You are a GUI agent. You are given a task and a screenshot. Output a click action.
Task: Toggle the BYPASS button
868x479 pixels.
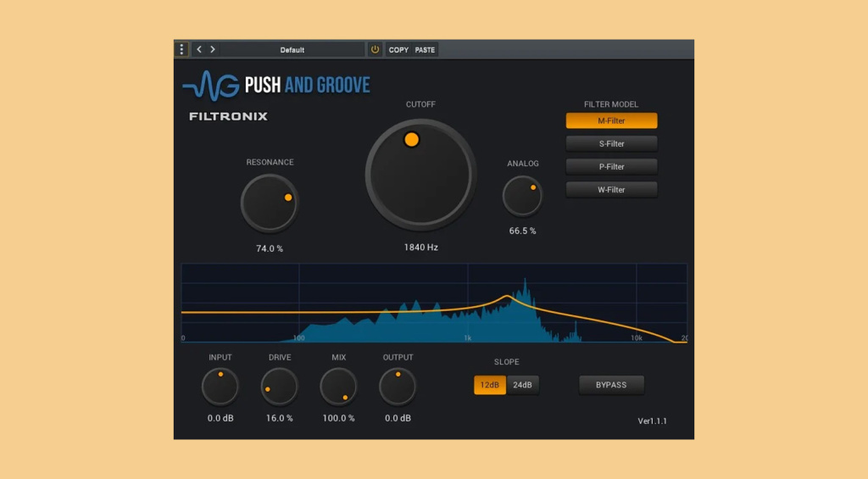tap(611, 385)
